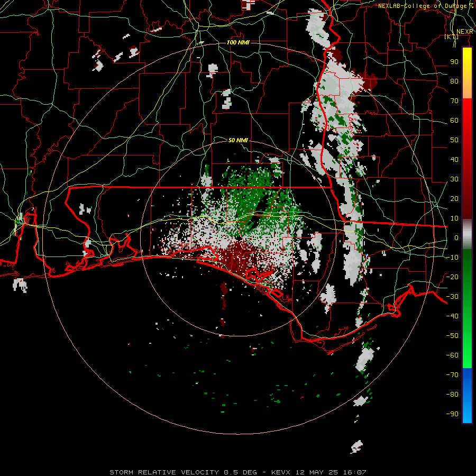The width and height of the screenshot is (476, 476).
Task: Click the -20 value on the velocity scale
Action: coord(452,277)
